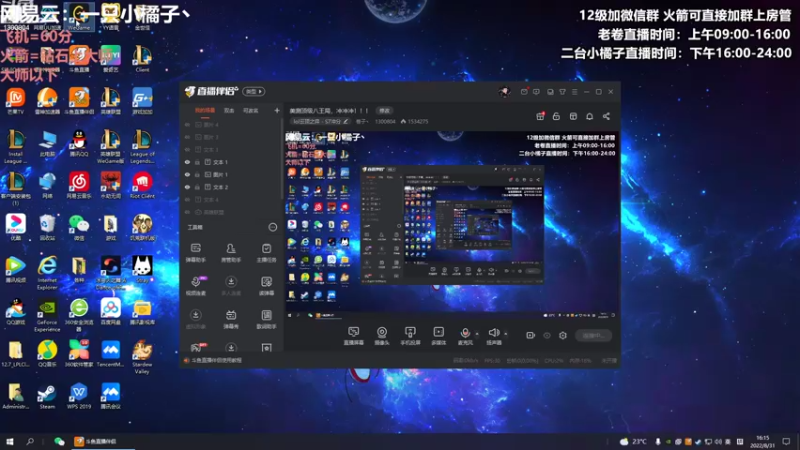Toggle visibility of the 文本 2 layer

click(x=187, y=187)
